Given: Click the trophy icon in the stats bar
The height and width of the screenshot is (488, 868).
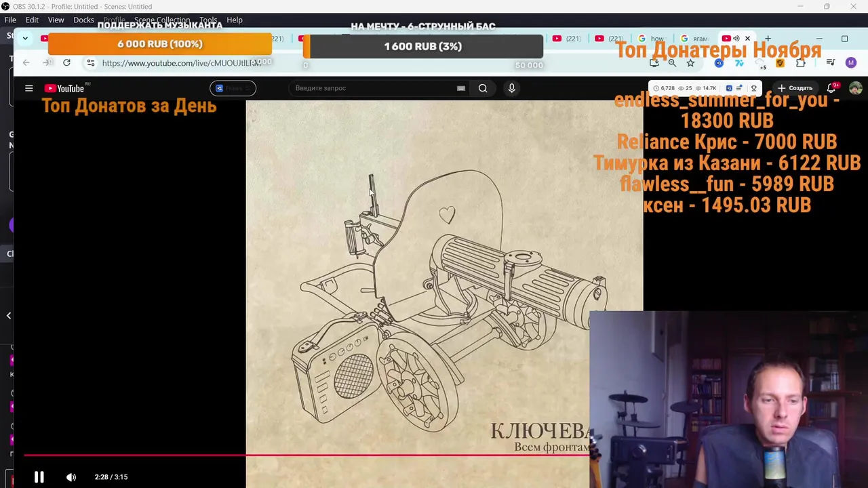Looking at the screenshot, I should [x=753, y=88].
